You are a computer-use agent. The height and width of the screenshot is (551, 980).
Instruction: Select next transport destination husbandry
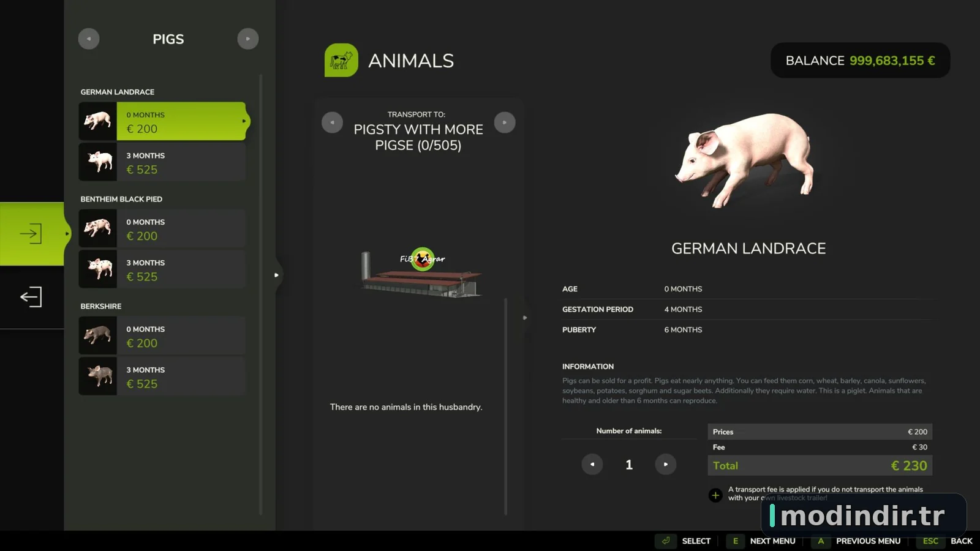[x=505, y=122]
